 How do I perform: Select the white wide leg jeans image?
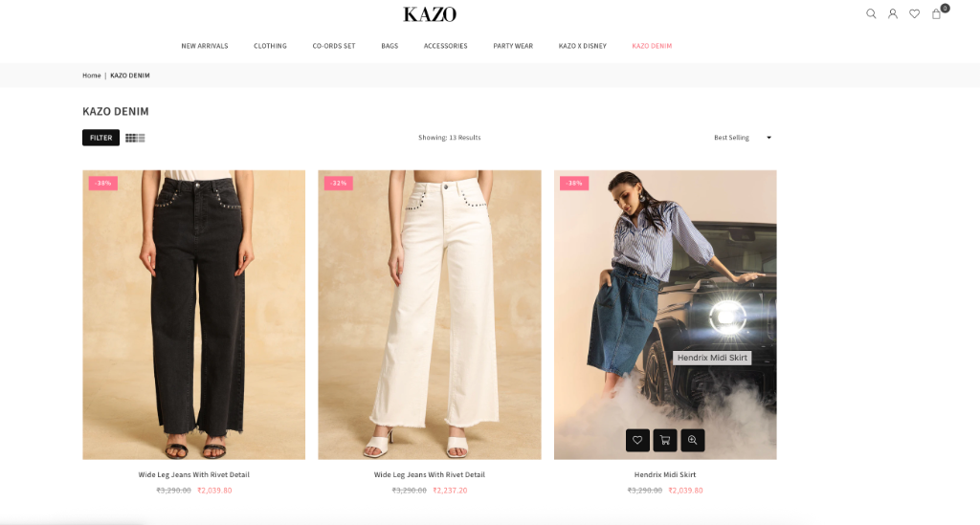coord(430,315)
